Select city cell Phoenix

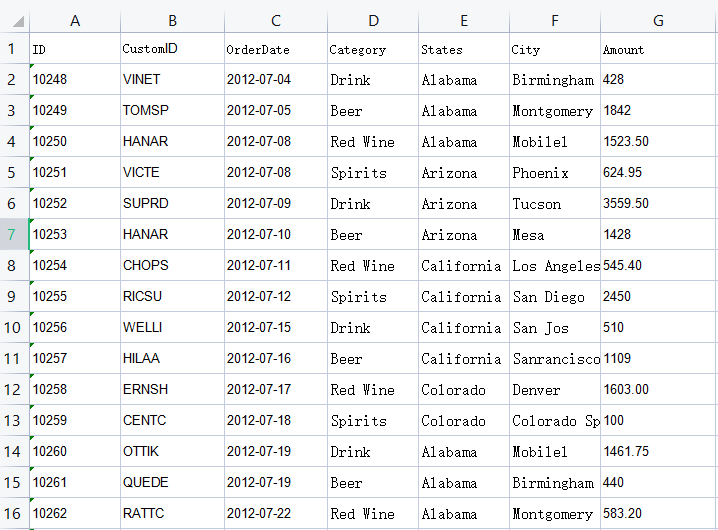click(x=555, y=173)
